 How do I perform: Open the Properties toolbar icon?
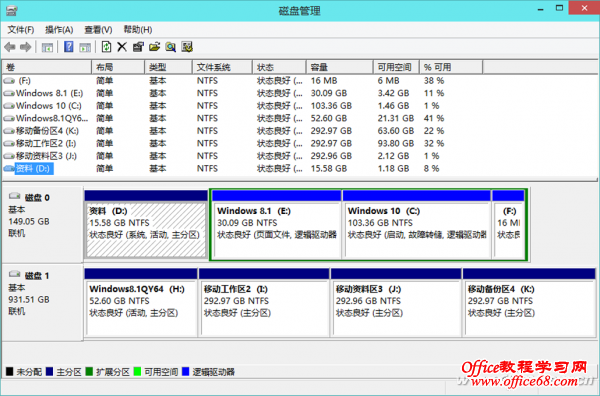pyautogui.click(x=138, y=47)
